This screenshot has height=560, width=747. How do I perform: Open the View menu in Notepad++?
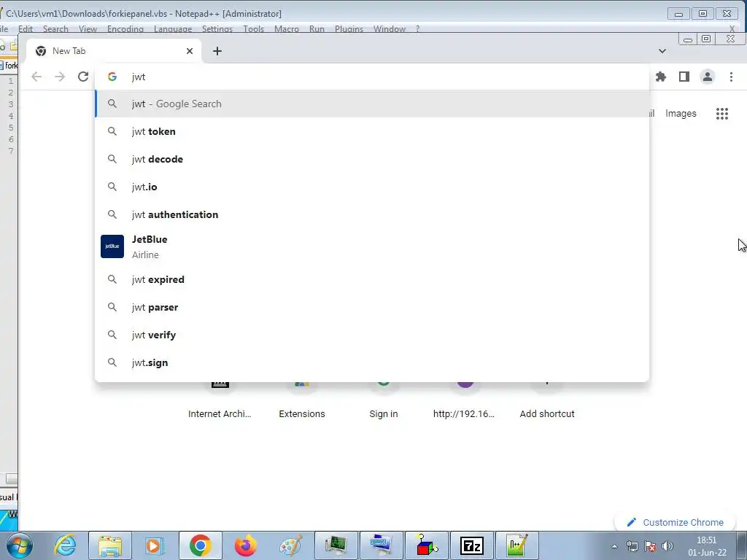tap(88, 29)
